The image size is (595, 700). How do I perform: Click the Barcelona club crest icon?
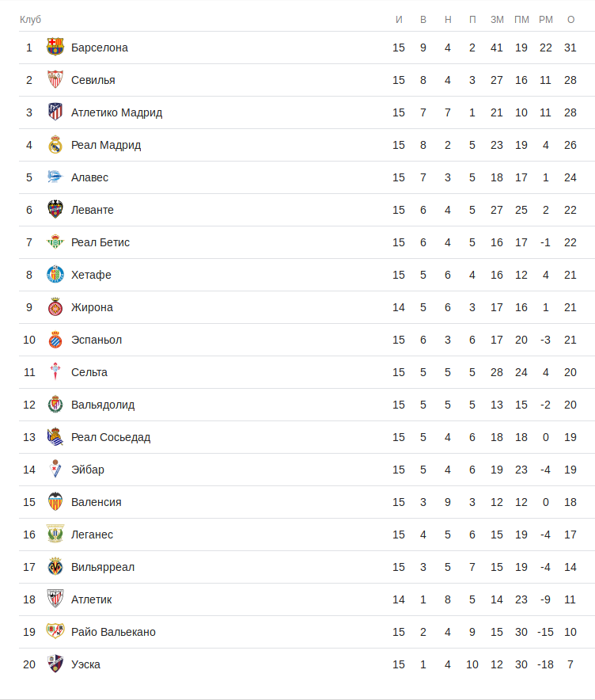tap(55, 48)
